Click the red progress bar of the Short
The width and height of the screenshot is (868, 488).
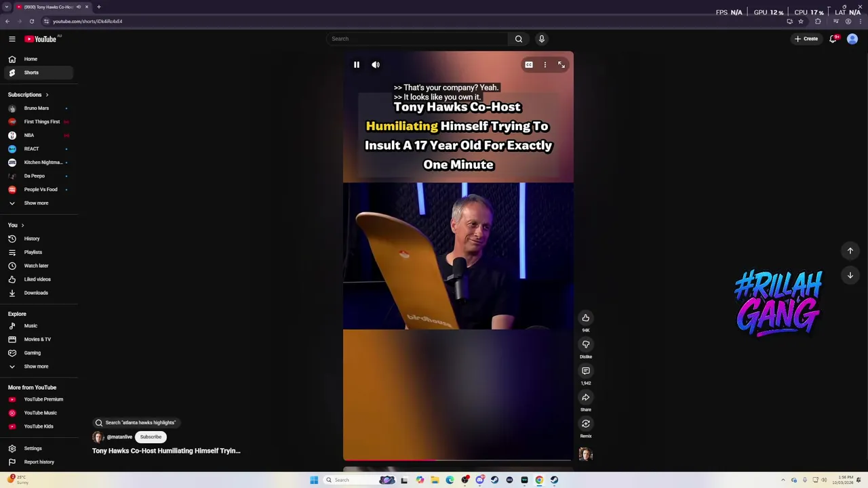(458, 460)
